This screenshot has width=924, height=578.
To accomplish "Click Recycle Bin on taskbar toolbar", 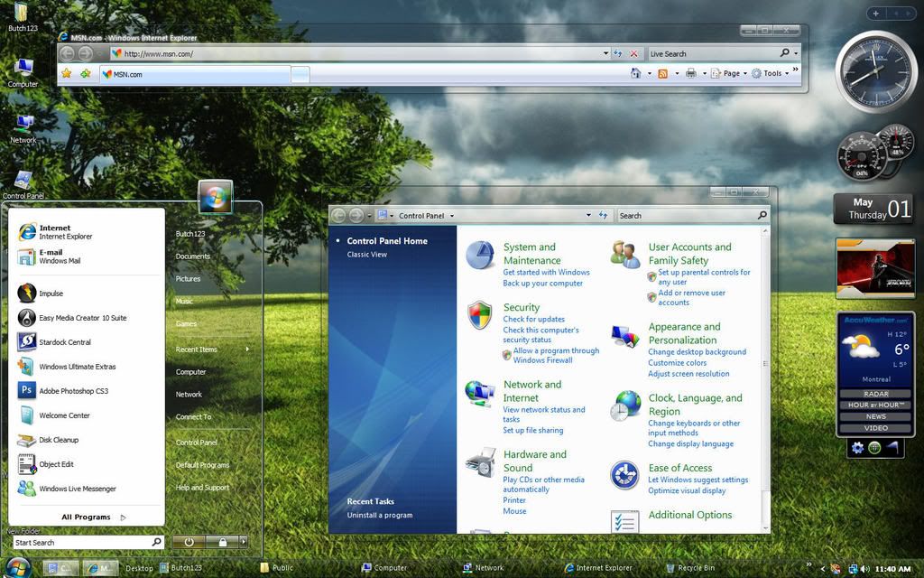I will coord(690,568).
